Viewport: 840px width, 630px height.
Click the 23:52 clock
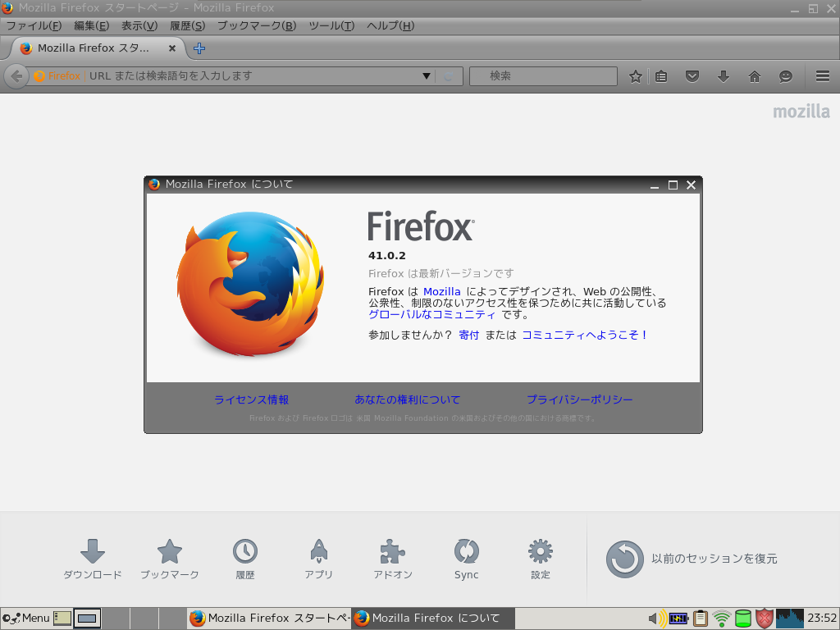point(822,619)
